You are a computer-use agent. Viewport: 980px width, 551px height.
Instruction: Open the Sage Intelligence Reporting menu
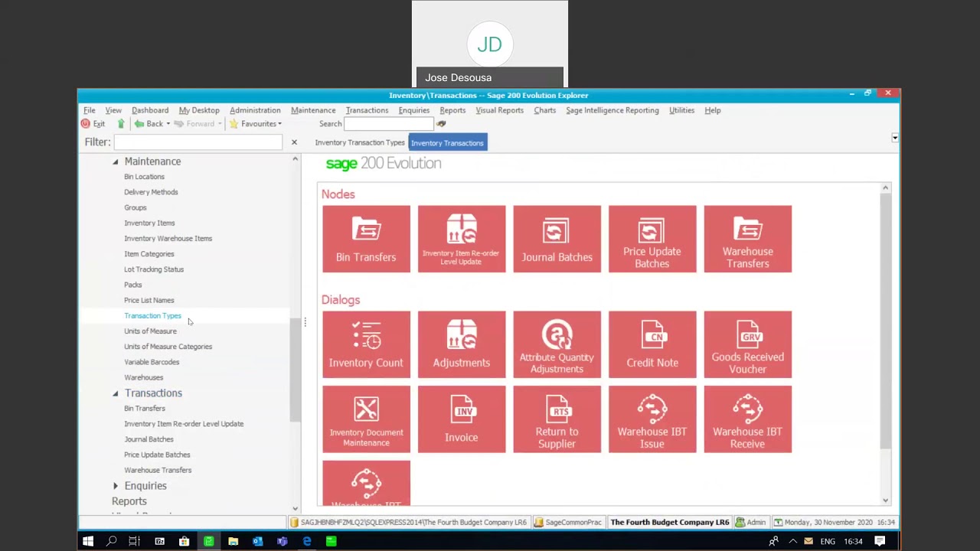click(x=612, y=110)
